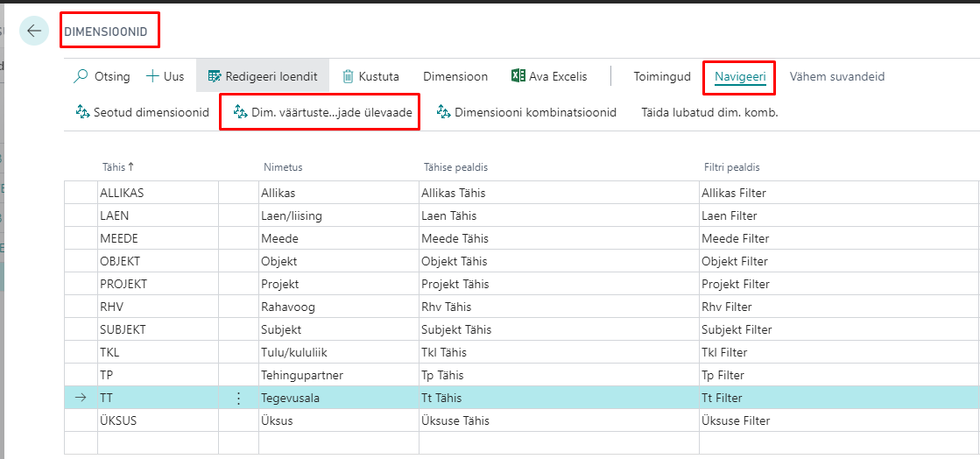980x459 pixels.
Task: Click the Dimensiooni kombinatsioonid icon
Action: pyautogui.click(x=443, y=112)
